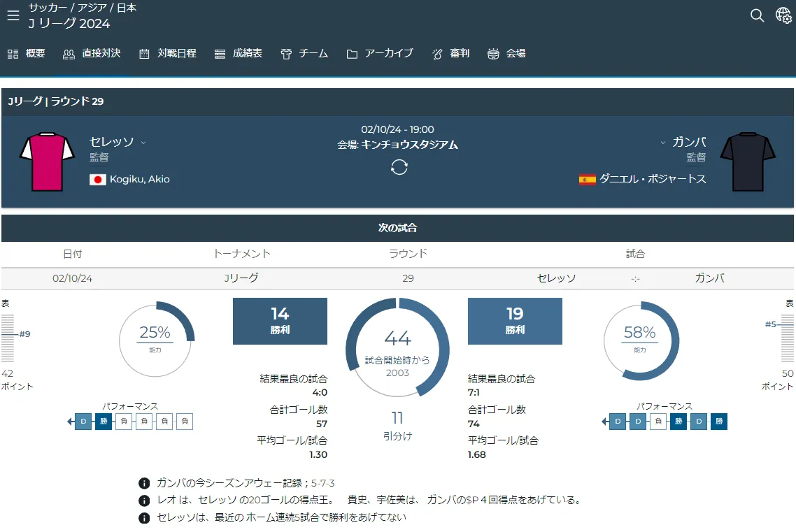Open the 会場 tab
Image resolution: width=796 pixels, height=532 pixels.
pyautogui.click(x=506, y=53)
